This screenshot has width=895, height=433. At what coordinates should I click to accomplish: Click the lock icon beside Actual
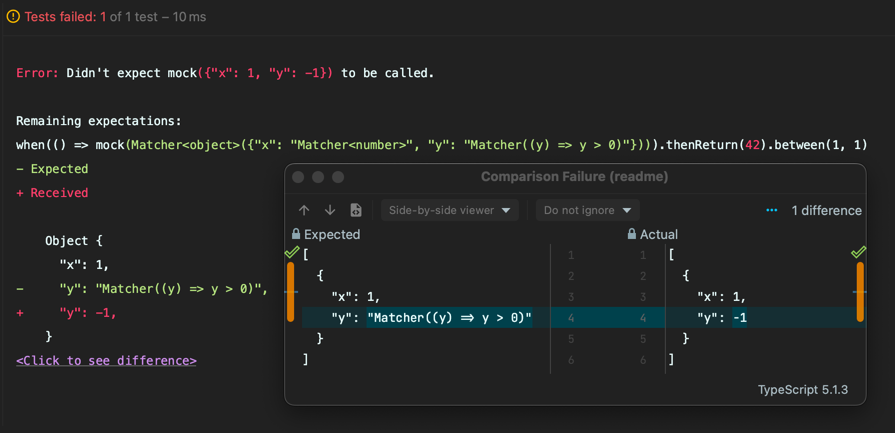(x=631, y=234)
